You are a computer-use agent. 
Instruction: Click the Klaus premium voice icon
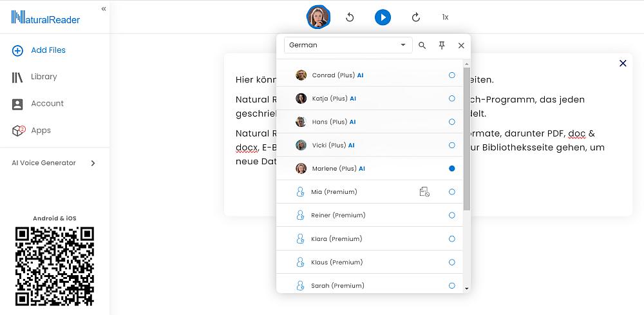click(x=300, y=262)
